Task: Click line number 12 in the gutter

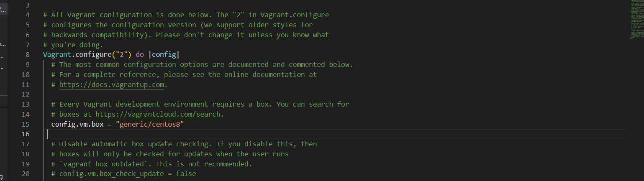Action: pyautogui.click(x=25, y=94)
